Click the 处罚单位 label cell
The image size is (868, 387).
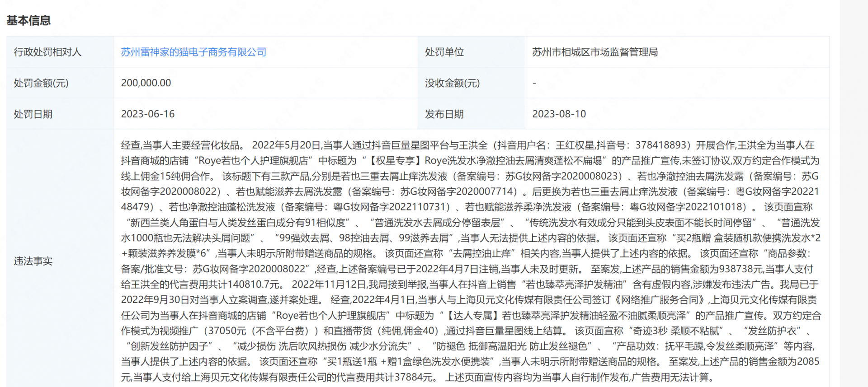[x=471, y=52]
